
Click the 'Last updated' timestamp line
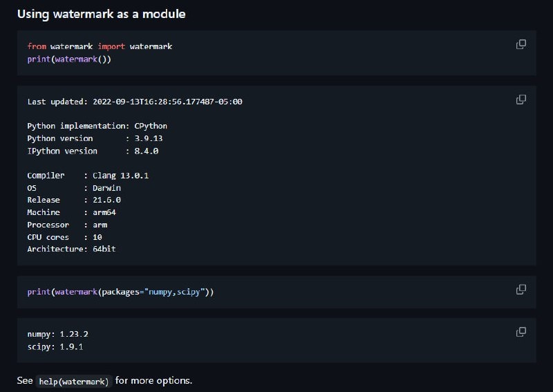click(x=135, y=102)
